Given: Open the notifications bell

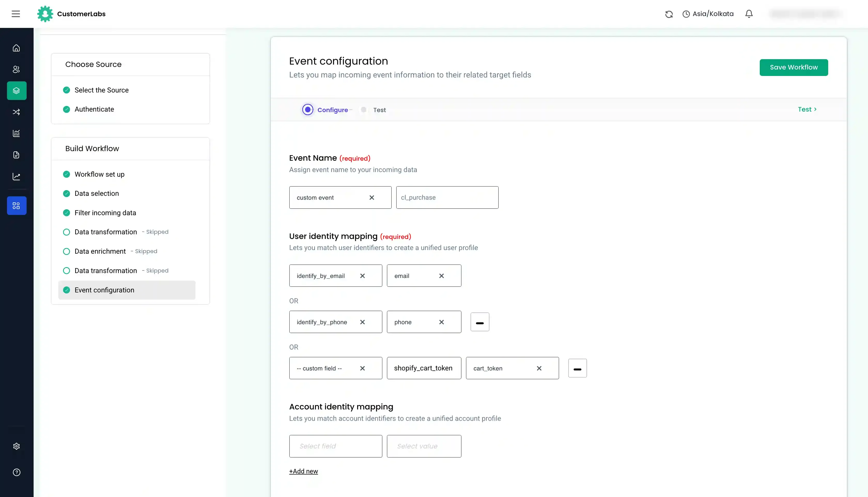Looking at the screenshot, I should (749, 14).
